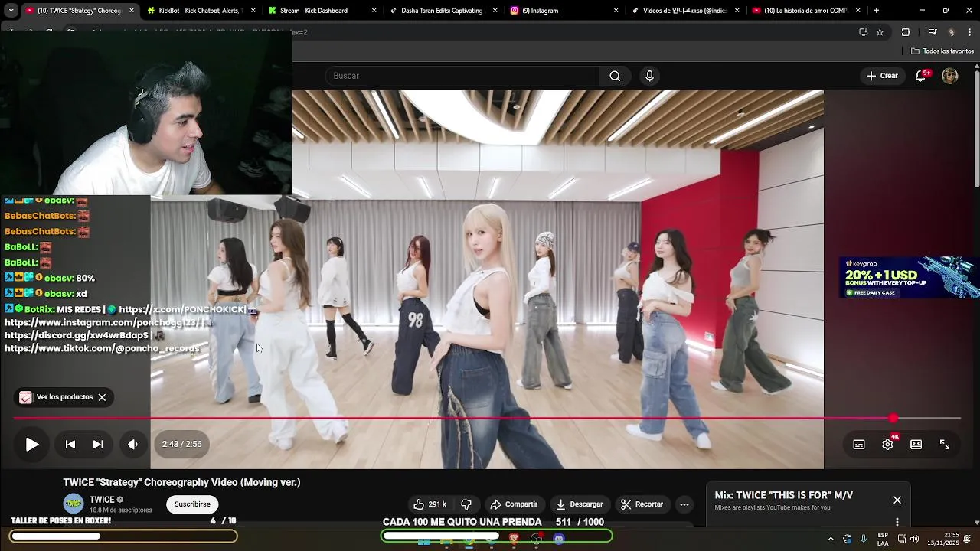Enter fullscreen video mode
This screenshot has height=551, width=980.
coord(945,444)
